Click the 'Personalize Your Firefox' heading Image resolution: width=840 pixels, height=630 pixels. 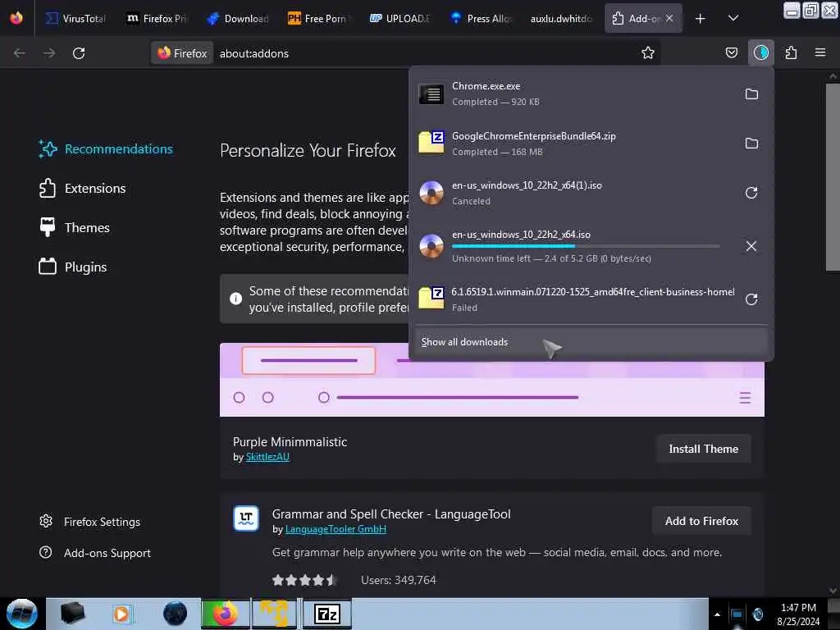[308, 151]
